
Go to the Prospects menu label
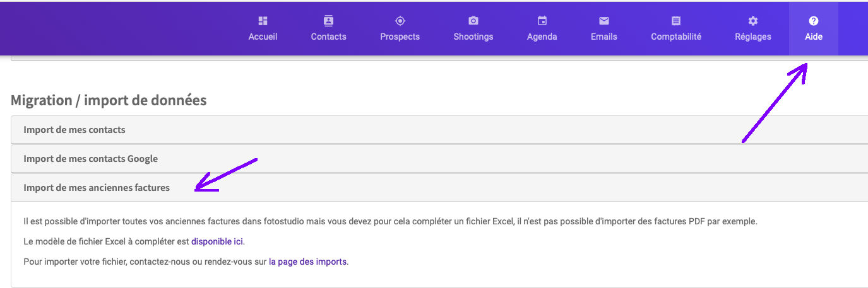(400, 37)
